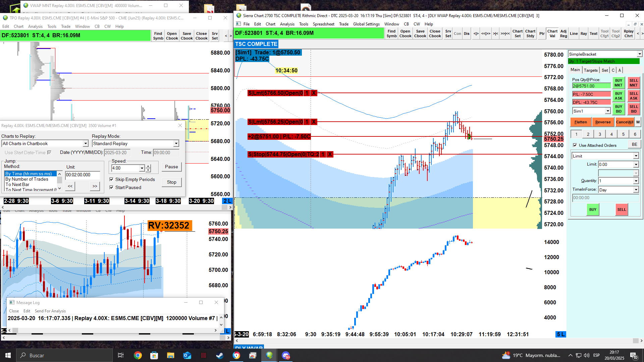Expand the Replay Mode dropdown
This screenshot has height=362, width=644.
pyautogui.click(x=176, y=143)
